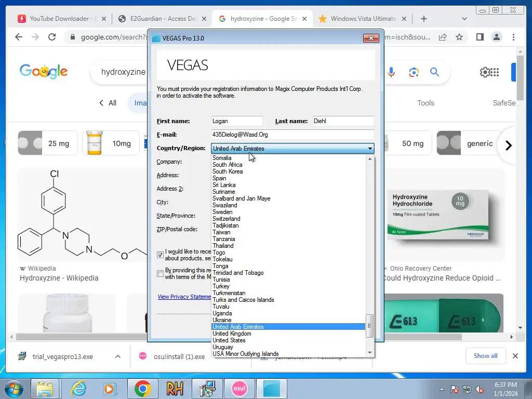
Task: Filter images by 25 mg chip
Action: pyautogui.click(x=47, y=143)
